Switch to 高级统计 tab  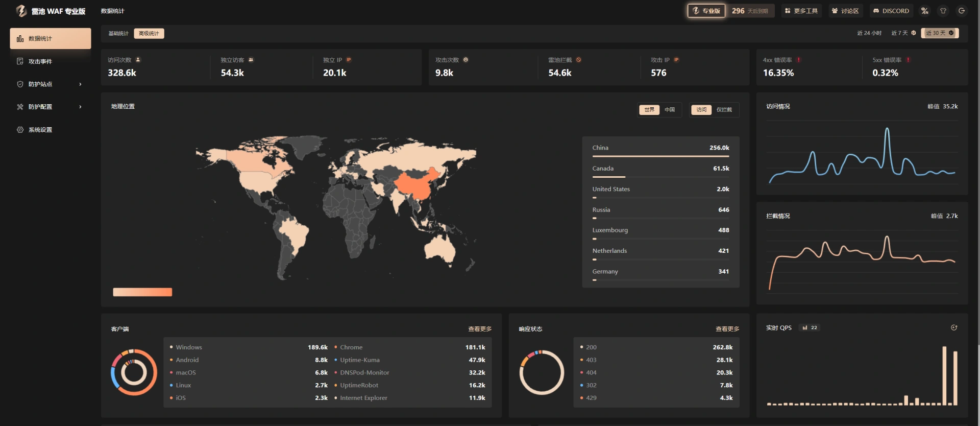pos(149,33)
